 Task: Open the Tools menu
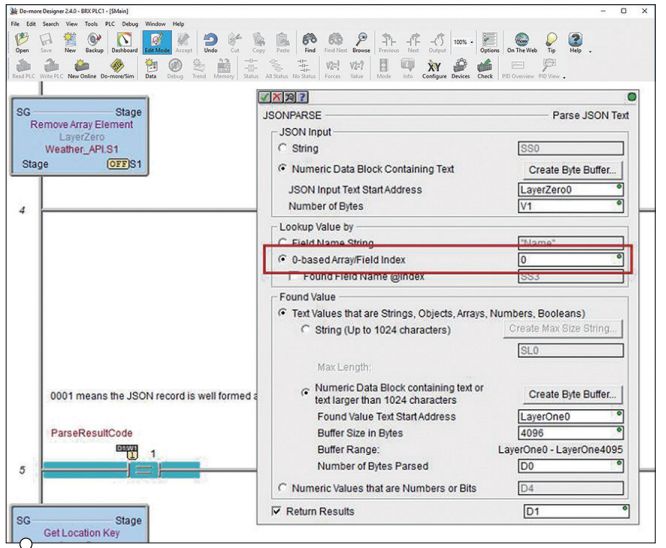point(91,24)
